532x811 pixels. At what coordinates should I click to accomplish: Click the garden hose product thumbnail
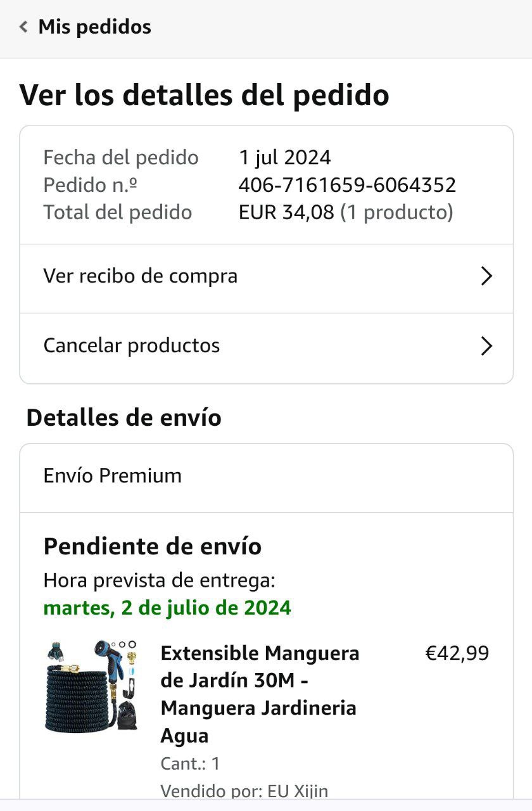92,687
